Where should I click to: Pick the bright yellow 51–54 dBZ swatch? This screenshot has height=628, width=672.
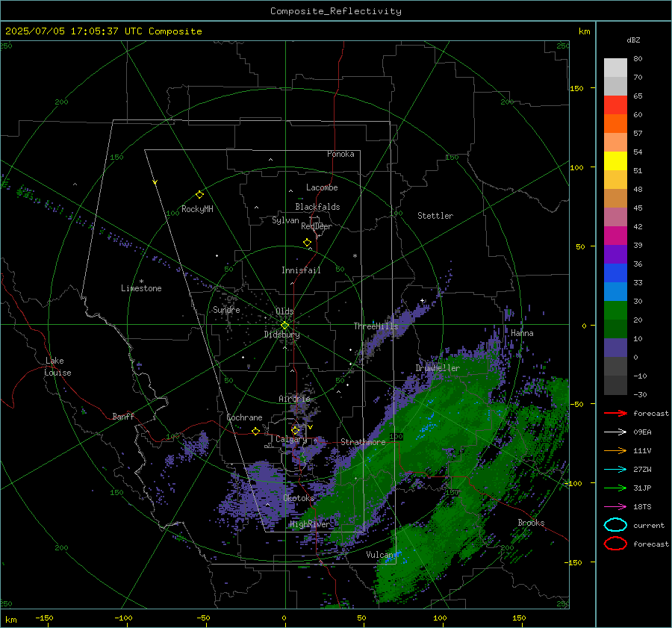615,161
